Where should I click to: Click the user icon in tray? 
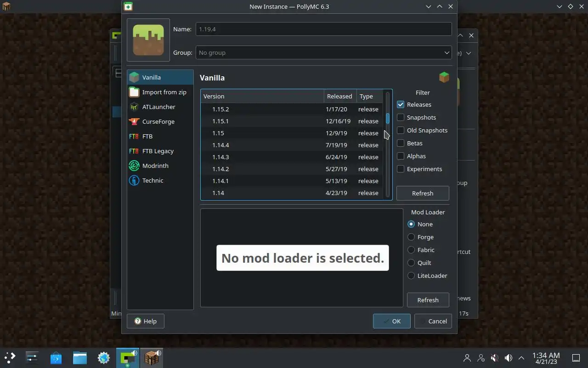click(x=467, y=357)
